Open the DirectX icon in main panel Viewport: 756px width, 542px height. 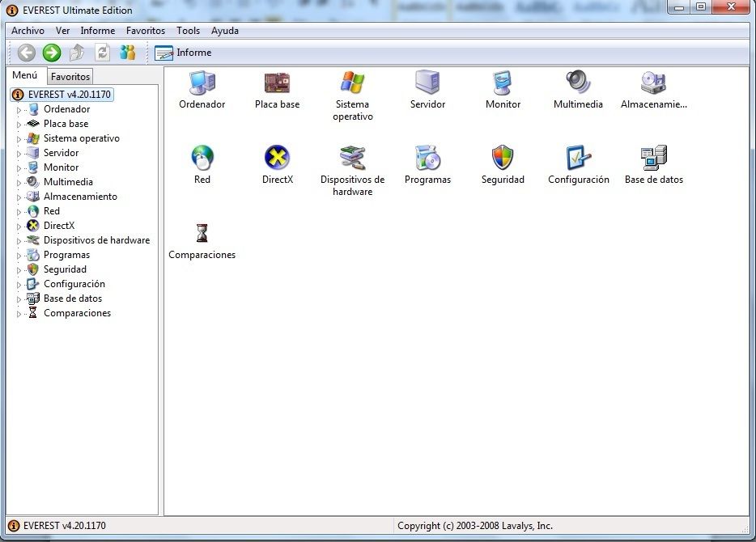[x=277, y=158]
